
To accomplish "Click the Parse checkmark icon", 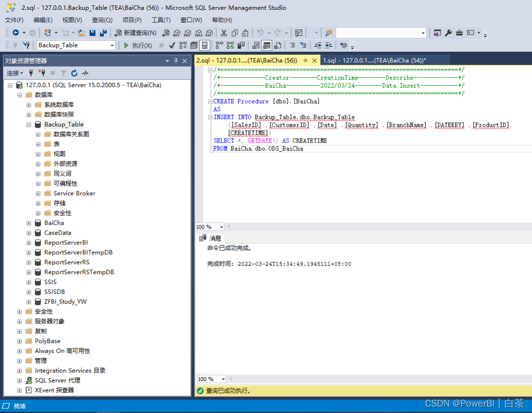I will 172,45.
